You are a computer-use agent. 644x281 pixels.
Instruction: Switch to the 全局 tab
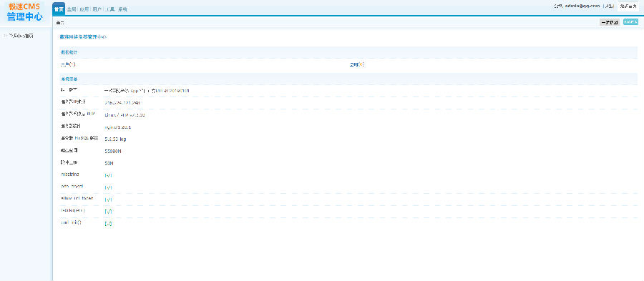[x=72, y=9]
